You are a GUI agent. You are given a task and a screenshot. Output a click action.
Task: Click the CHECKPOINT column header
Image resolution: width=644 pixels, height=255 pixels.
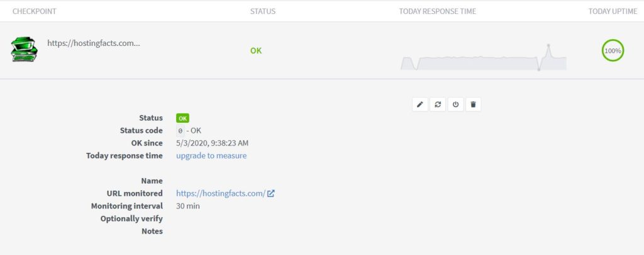pyautogui.click(x=35, y=11)
